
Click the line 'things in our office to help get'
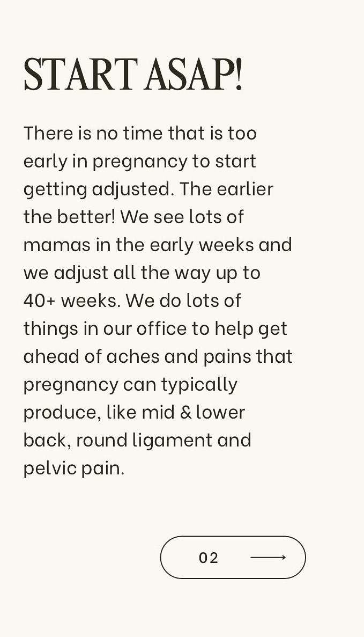tap(155, 329)
